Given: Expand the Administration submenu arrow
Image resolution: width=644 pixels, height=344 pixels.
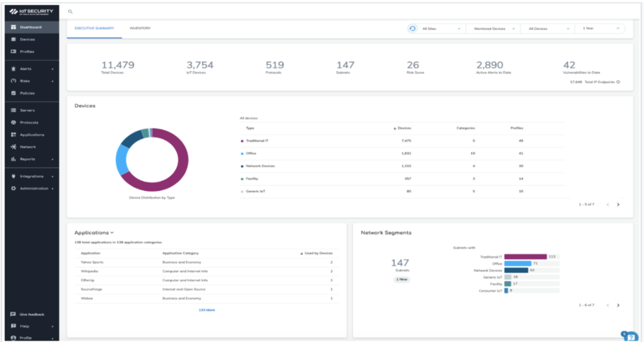Looking at the screenshot, I should tap(52, 189).
